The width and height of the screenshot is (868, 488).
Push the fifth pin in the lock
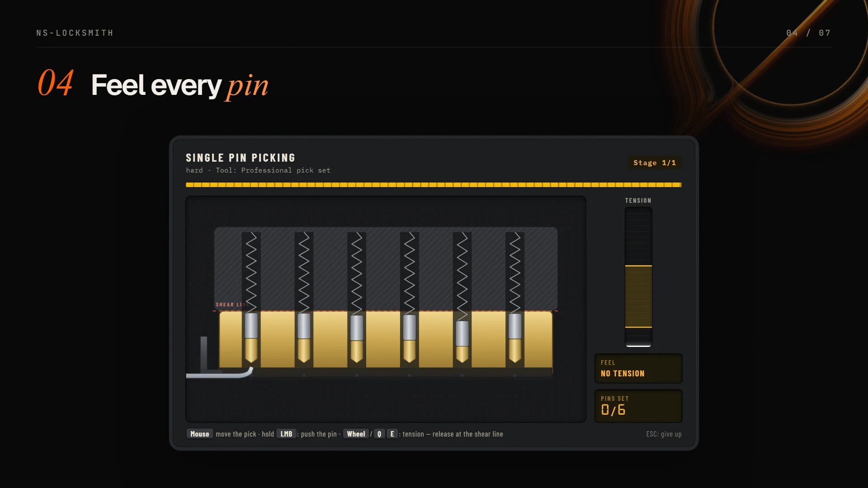462,342
